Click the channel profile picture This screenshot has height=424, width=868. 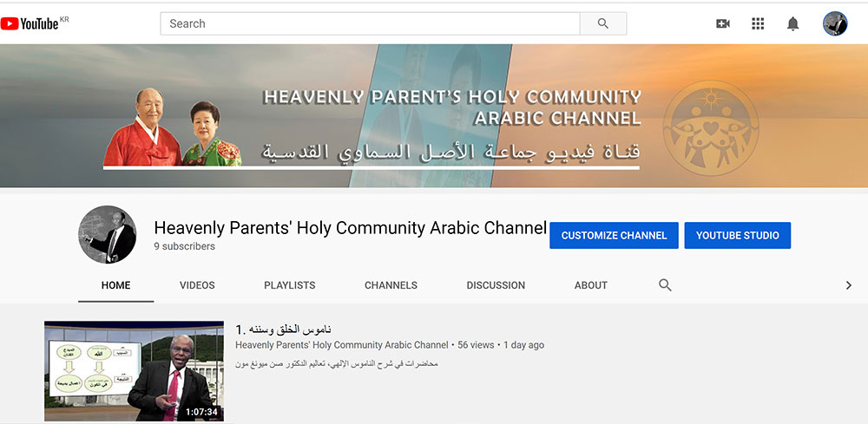coord(108,235)
